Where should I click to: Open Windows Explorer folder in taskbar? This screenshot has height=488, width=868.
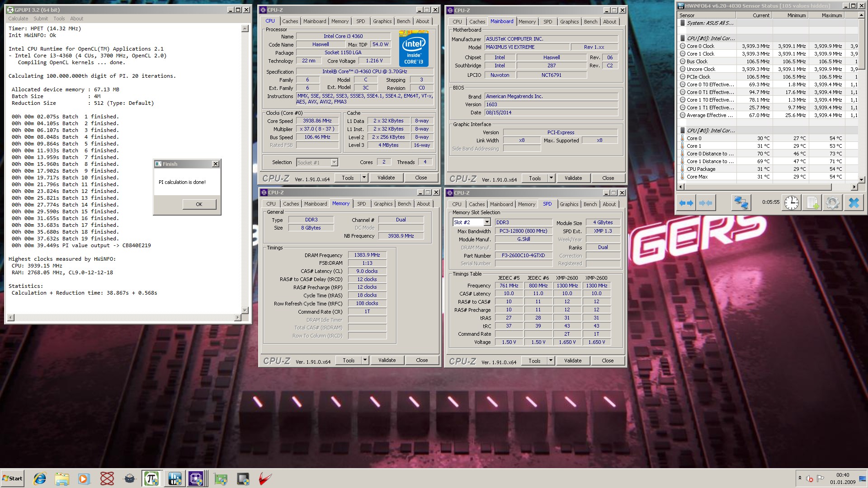(62, 479)
